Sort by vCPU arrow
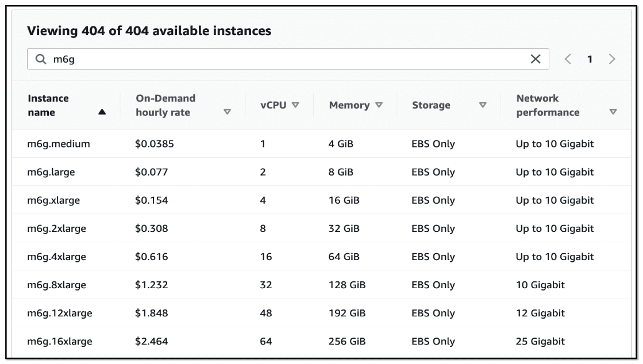The width and height of the screenshot is (643, 364). pyautogui.click(x=295, y=105)
